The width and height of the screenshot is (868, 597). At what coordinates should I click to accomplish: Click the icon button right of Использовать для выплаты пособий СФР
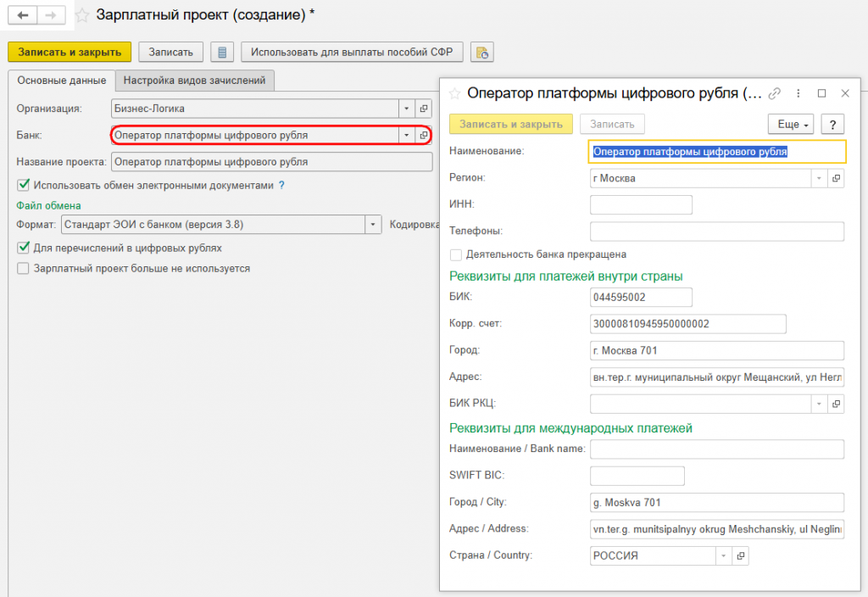(x=482, y=52)
